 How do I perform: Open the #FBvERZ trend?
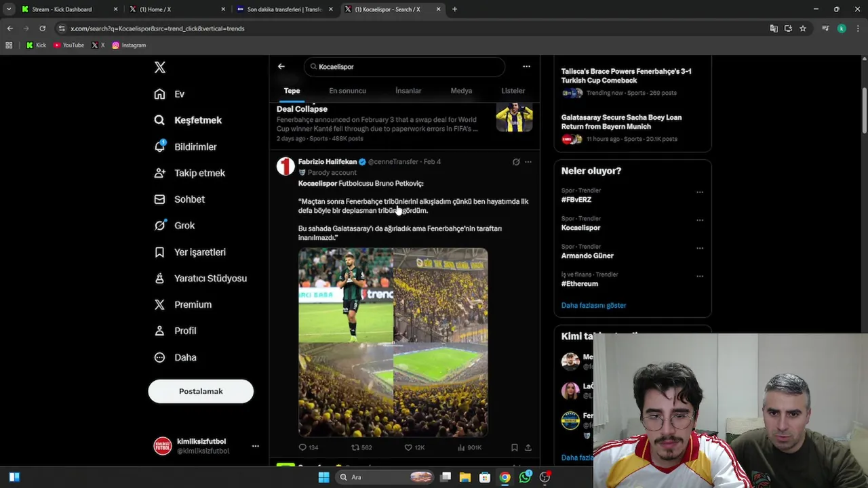[x=576, y=200]
